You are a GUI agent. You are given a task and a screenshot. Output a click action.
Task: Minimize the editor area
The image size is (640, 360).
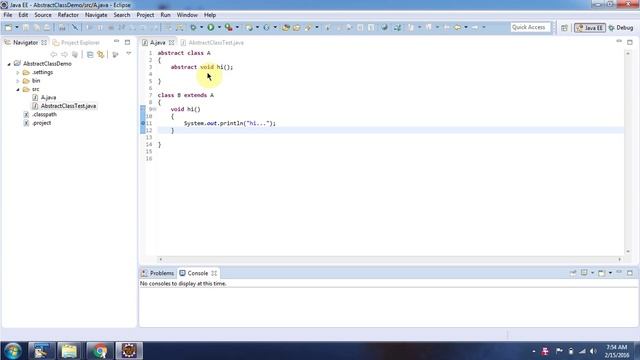[x=619, y=42]
